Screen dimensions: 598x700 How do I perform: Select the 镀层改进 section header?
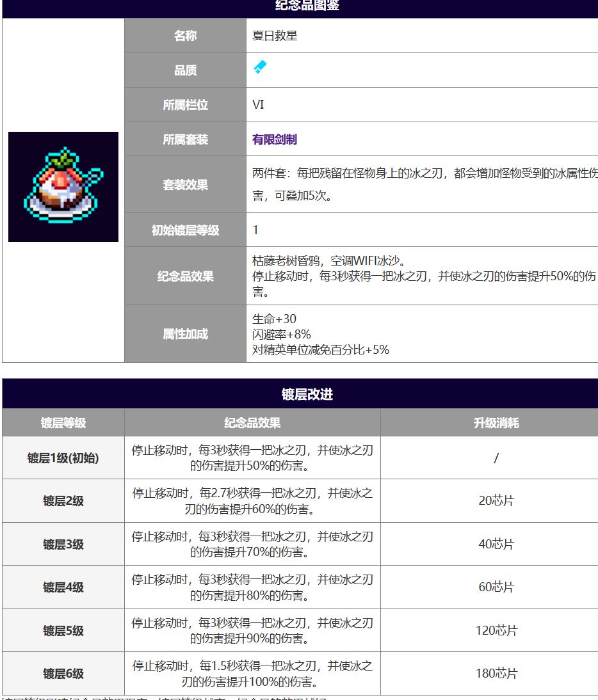(x=307, y=394)
